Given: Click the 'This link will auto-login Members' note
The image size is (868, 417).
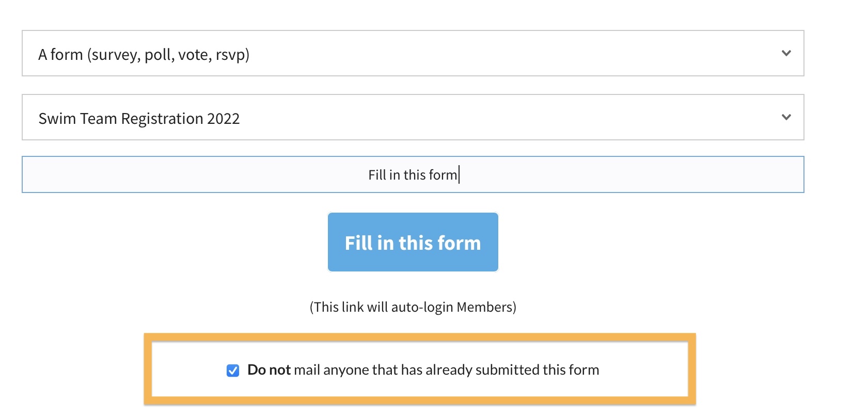Looking at the screenshot, I should coord(413,307).
